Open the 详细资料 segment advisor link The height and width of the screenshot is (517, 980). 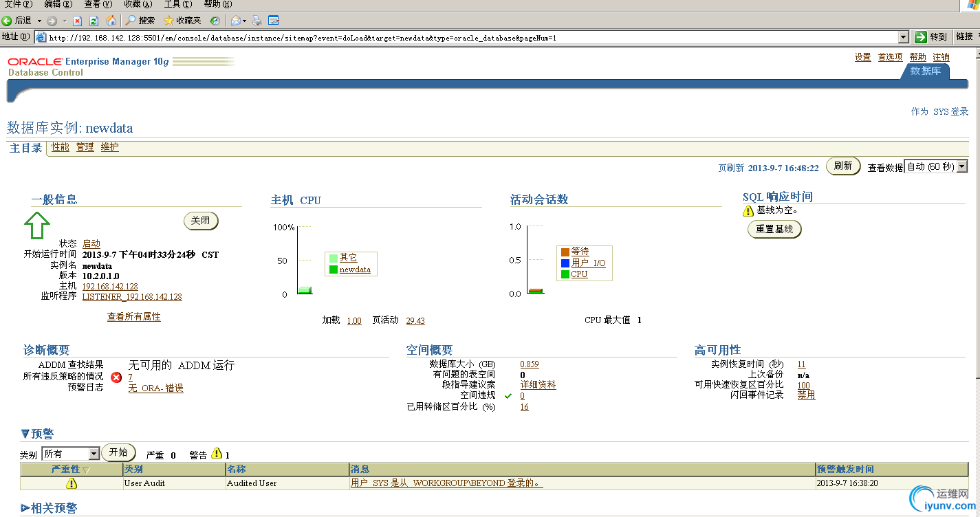coord(538,385)
